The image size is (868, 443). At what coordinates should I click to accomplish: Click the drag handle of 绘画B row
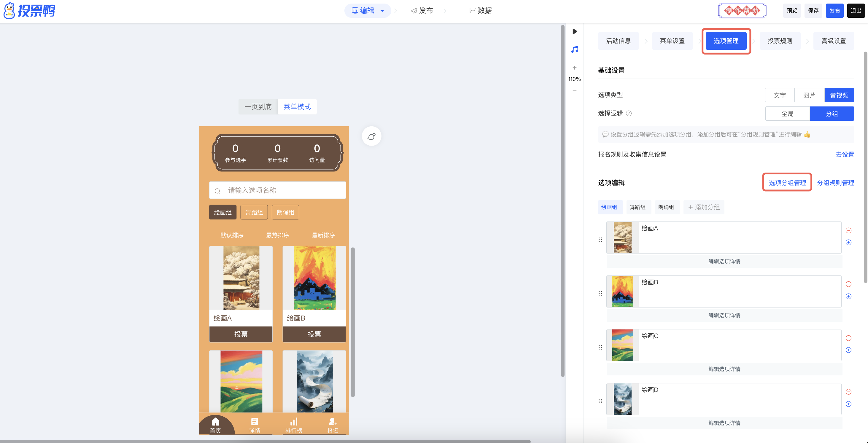click(x=600, y=293)
